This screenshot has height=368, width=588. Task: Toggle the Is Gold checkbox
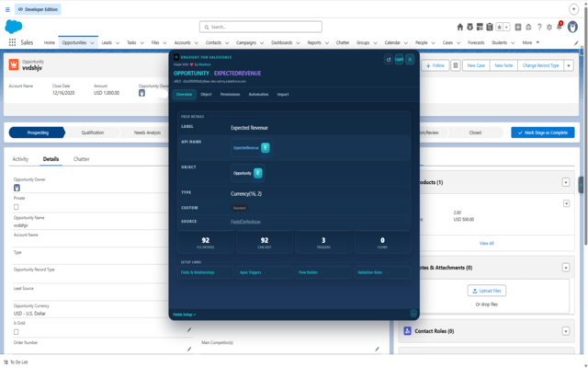[17, 332]
